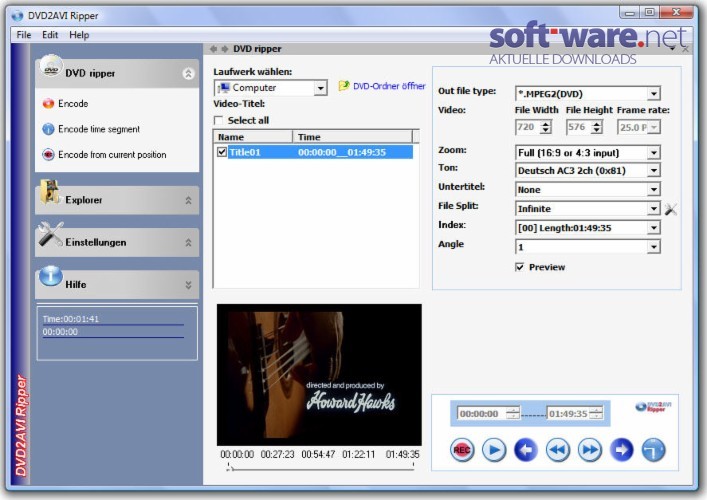This screenshot has width=707, height=500.
Task: Click the Einstellungen tools icon
Action: (50, 235)
